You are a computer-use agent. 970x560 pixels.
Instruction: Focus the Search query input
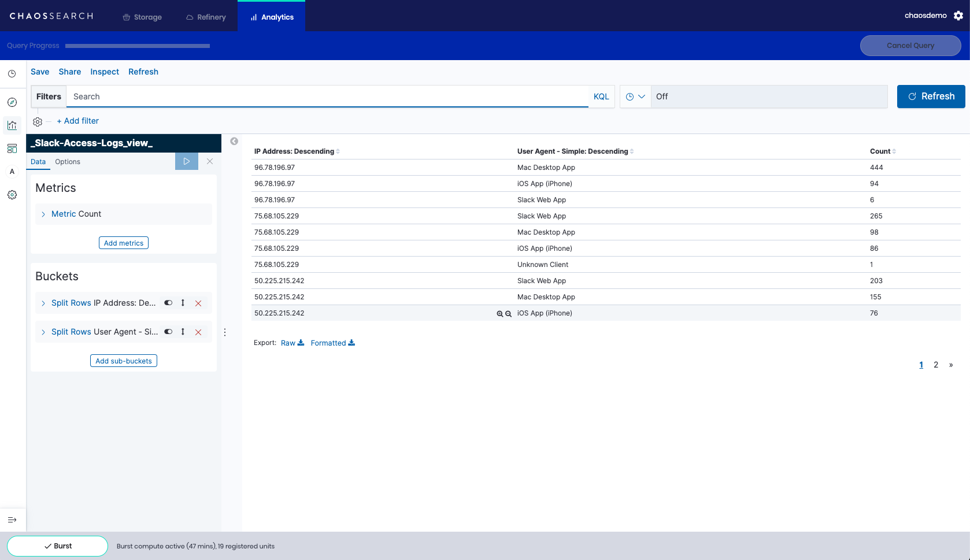point(327,97)
